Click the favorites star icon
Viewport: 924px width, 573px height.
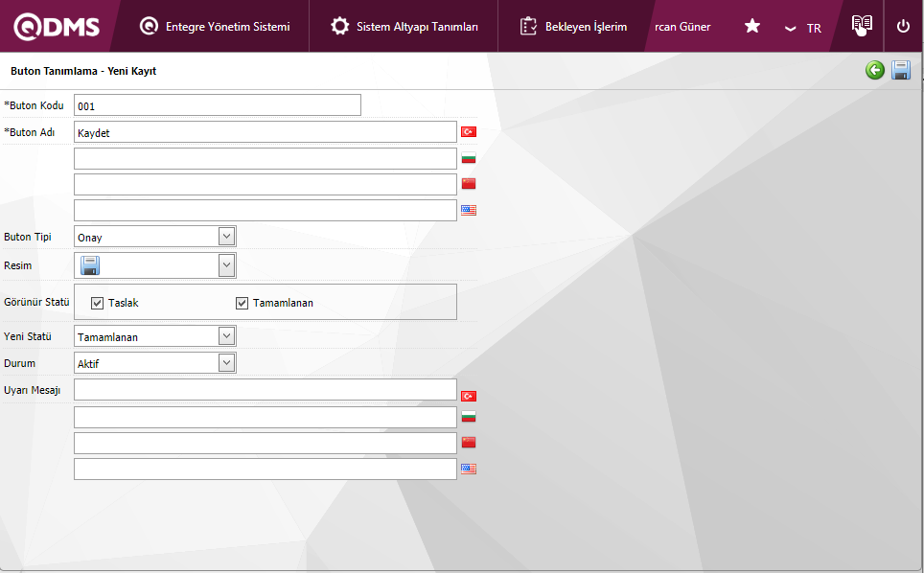(751, 26)
